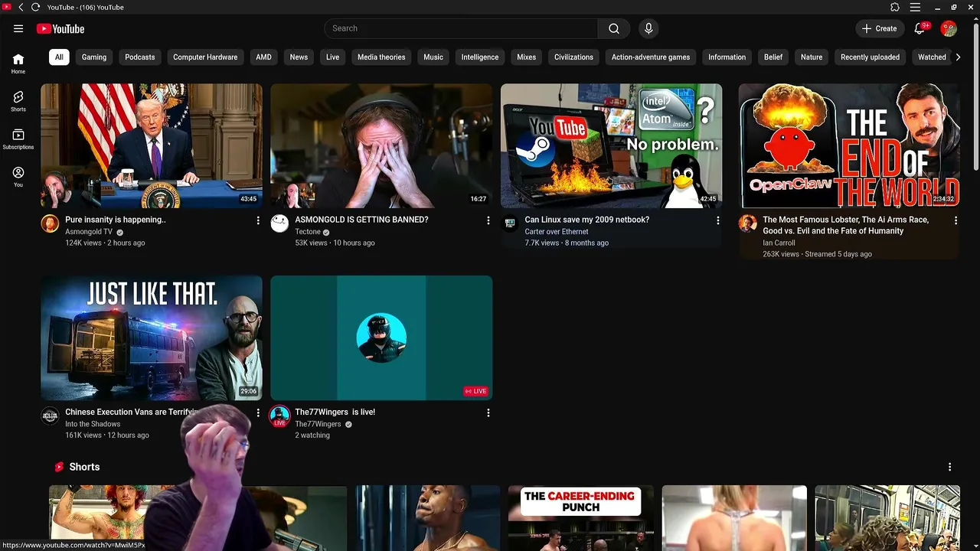Viewport: 980px width, 551px height.
Task: Open the browser menu icon in the title bar
Action: 915,7
